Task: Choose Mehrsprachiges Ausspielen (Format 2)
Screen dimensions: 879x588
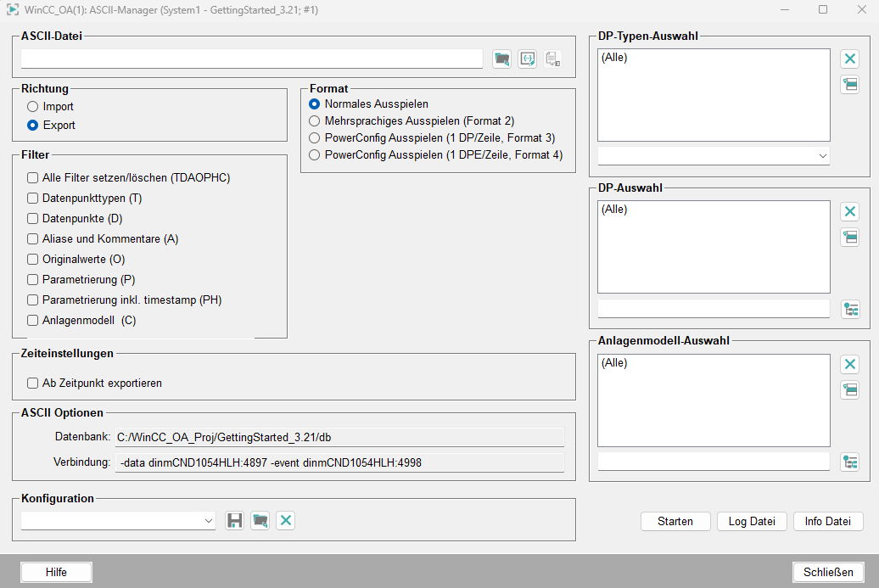Action: (x=315, y=121)
